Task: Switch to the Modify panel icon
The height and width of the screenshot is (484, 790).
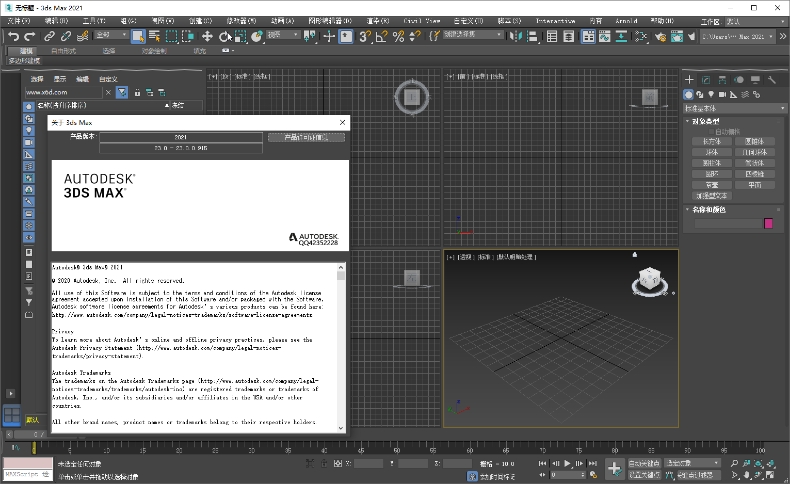Action: point(706,80)
